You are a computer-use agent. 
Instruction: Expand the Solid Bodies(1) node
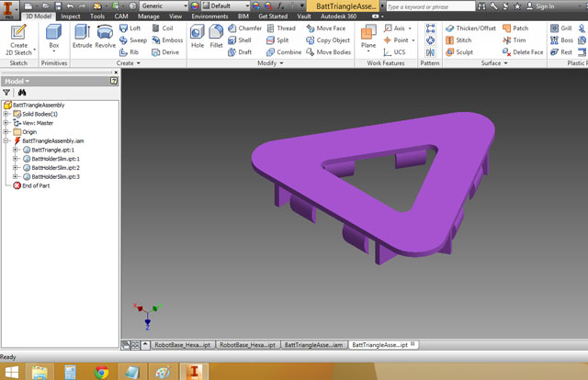click(x=6, y=114)
